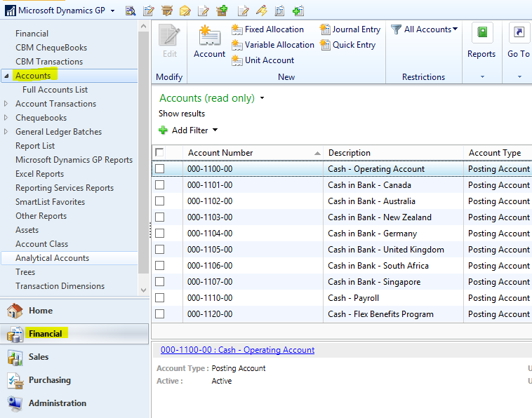Click the calendar-with-pencil entry toolbar icon

pyautogui.click(x=149, y=11)
